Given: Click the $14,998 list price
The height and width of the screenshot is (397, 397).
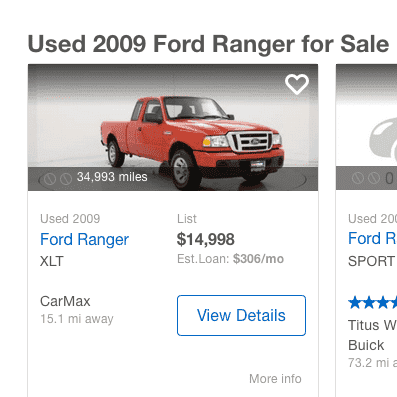Looking at the screenshot, I should pos(206,239).
